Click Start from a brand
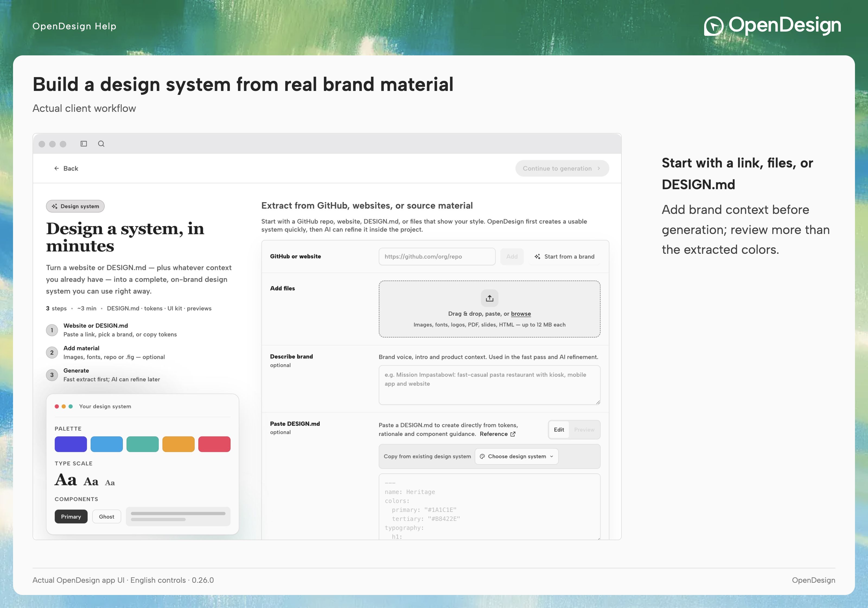 tap(564, 256)
